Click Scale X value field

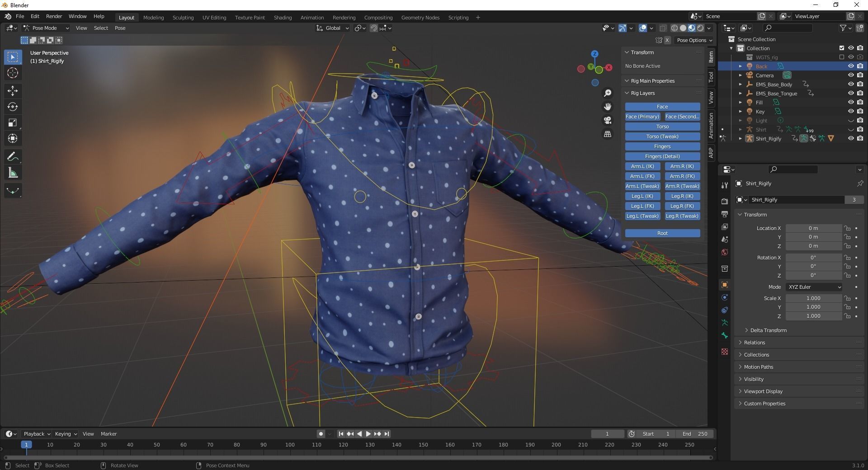click(813, 298)
